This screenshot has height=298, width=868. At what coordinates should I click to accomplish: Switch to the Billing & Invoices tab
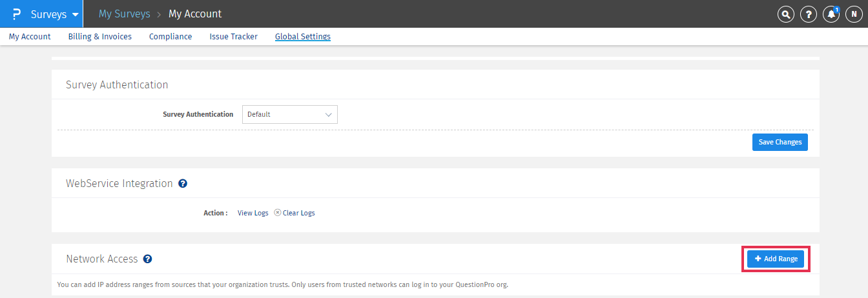[x=100, y=37]
